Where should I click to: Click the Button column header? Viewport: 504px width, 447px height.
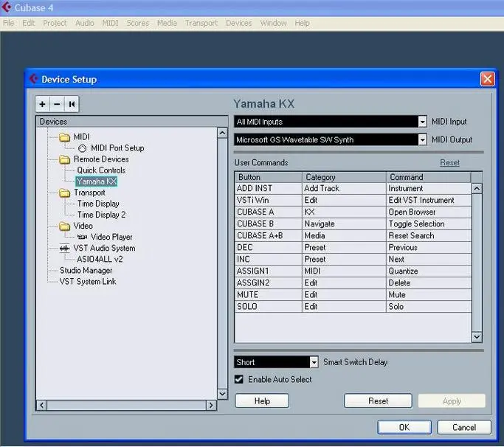(269, 177)
